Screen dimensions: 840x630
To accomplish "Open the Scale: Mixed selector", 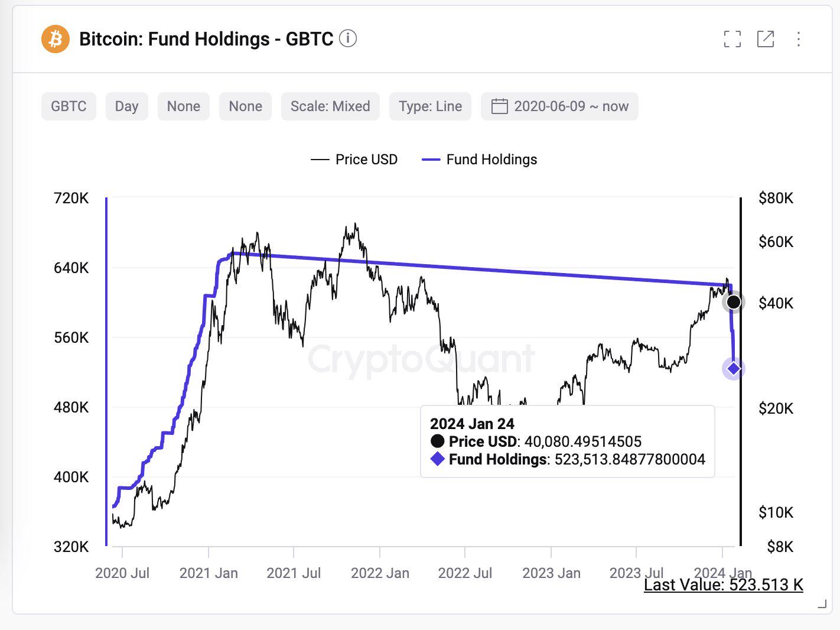I will (x=330, y=106).
